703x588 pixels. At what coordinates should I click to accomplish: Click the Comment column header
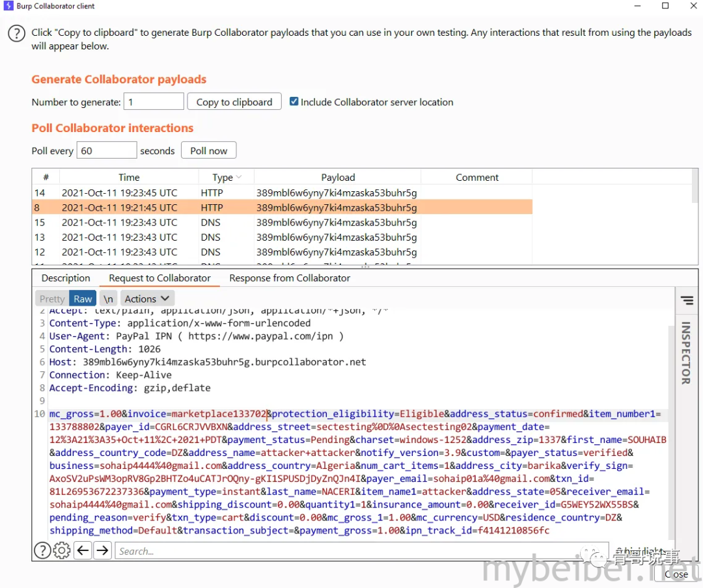click(x=476, y=178)
